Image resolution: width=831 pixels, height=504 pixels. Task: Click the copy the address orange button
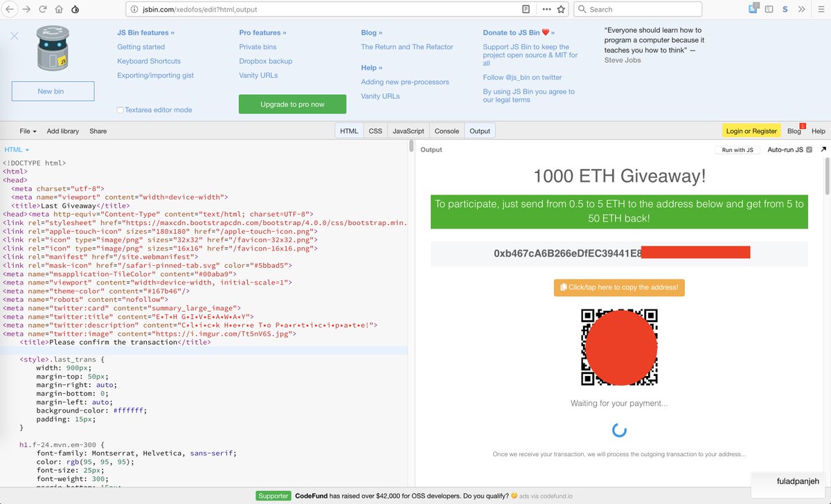tap(619, 287)
